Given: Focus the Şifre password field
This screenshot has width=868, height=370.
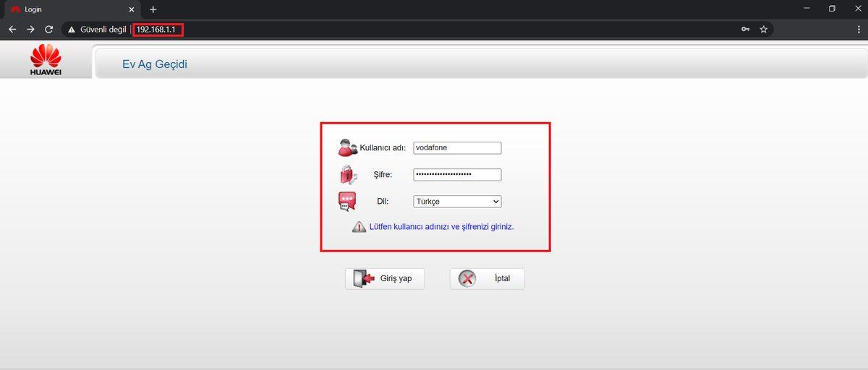Looking at the screenshot, I should point(457,175).
